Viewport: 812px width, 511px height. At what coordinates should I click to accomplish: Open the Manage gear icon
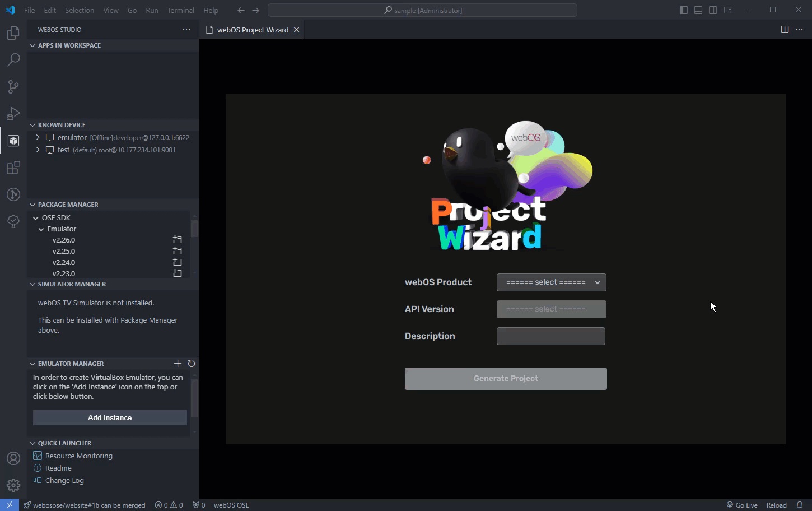click(x=13, y=485)
